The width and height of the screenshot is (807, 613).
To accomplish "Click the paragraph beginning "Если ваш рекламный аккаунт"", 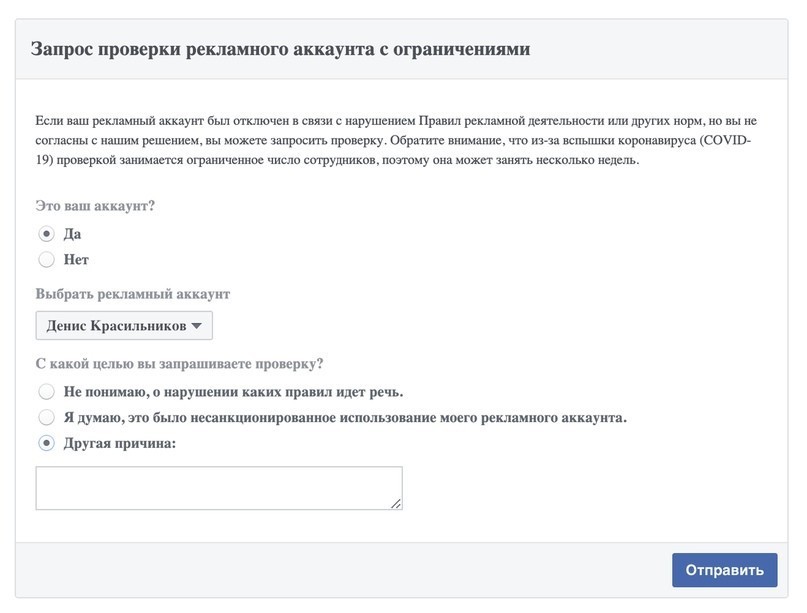I will (x=396, y=141).
